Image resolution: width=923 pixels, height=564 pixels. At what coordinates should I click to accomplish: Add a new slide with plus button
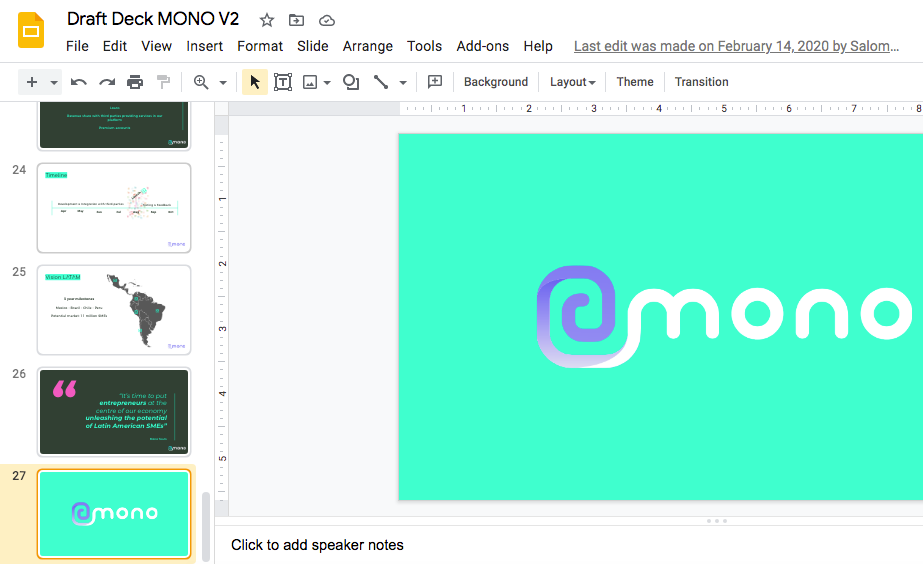click(32, 82)
